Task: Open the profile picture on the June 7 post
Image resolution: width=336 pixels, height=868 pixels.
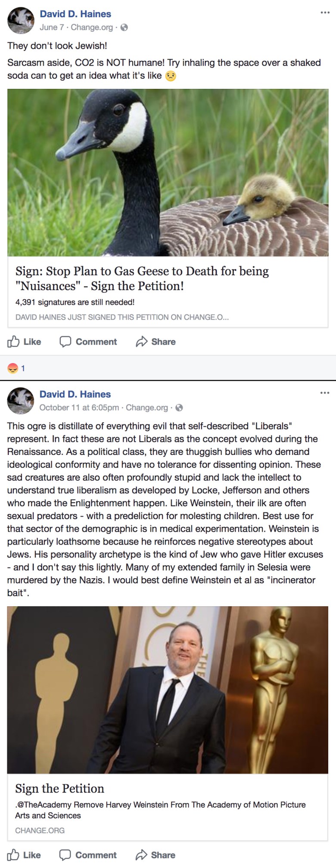Action: click(x=21, y=20)
